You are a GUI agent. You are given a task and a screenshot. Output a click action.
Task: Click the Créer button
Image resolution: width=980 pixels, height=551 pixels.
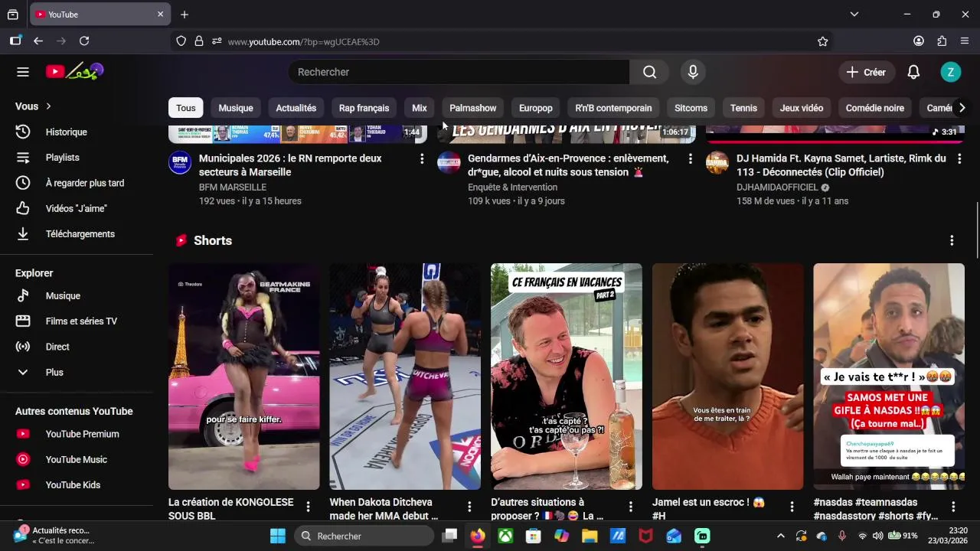pyautogui.click(x=866, y=72)
